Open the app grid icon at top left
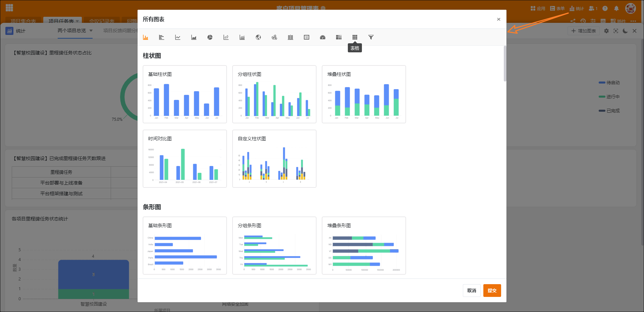The image size is (644, 312). click(x=9, y=8)
